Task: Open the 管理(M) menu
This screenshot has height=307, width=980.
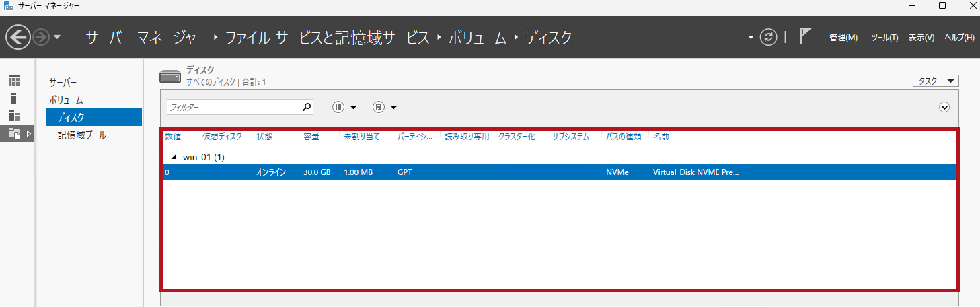Action: (843, 38)
